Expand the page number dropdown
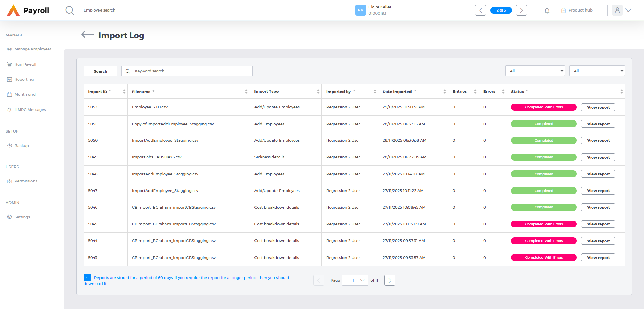This screenshot has height=309, width=644. click(355, 280)
